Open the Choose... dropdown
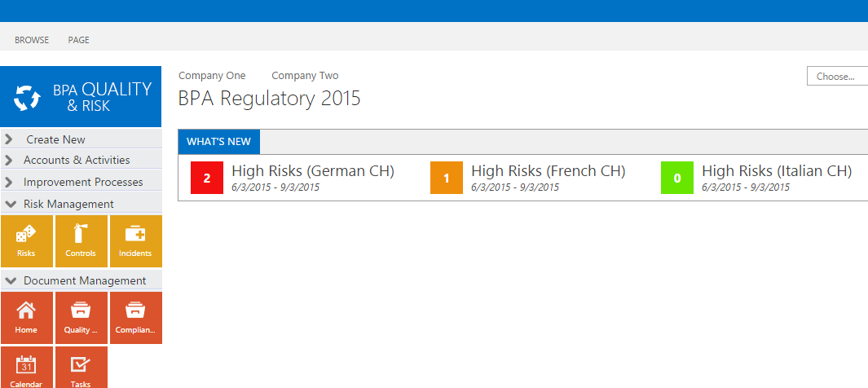The width and height of the screenshot is (868, 388). pos(837,77)
